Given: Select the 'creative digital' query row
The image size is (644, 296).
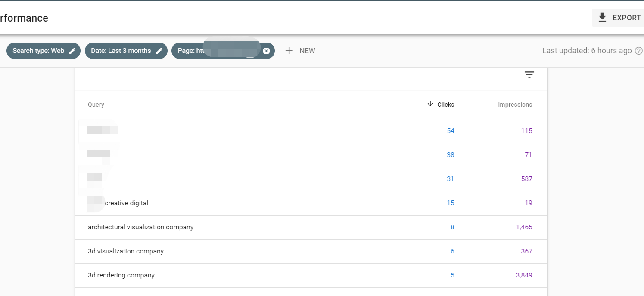Looking at the screenshot, I should (x=311, y=203).
